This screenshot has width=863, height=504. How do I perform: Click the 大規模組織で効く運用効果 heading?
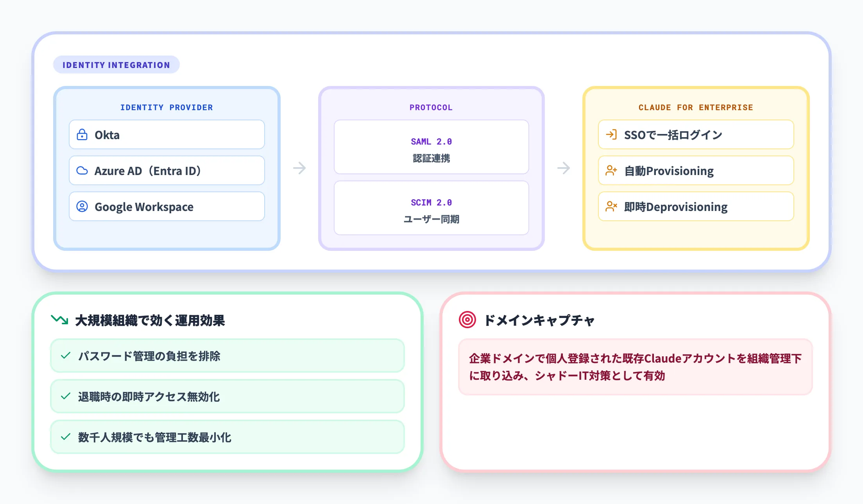click(x=150, y=320)
